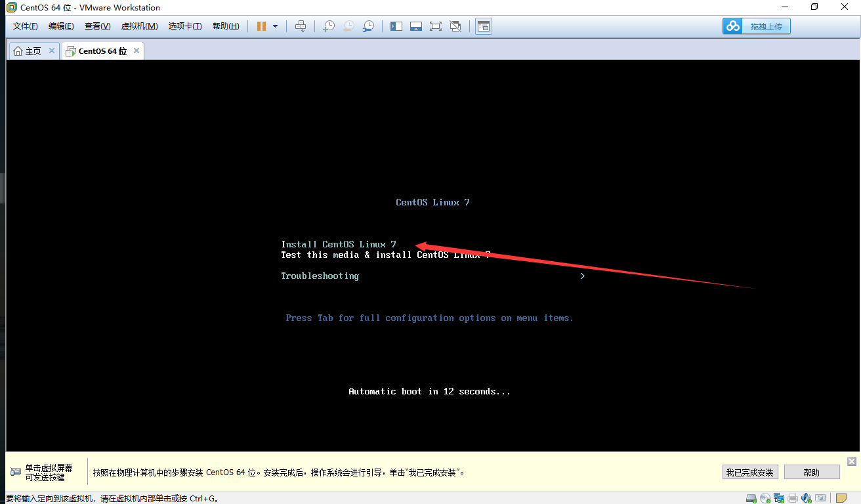Click the Press Tab for full configuration text
The height and width of the screenshot is (504, 861).
click(x=429, y=318)
